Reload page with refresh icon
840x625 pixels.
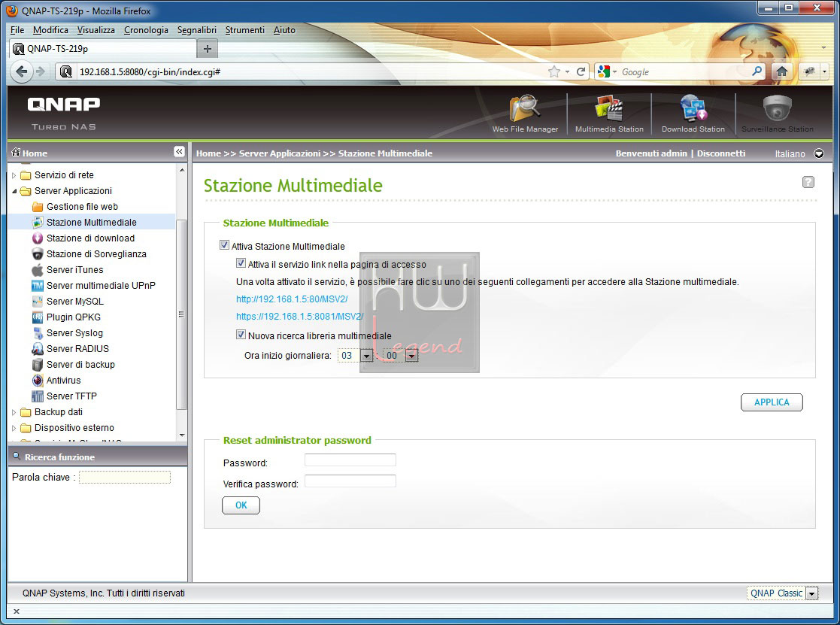(x=581, y=71)
